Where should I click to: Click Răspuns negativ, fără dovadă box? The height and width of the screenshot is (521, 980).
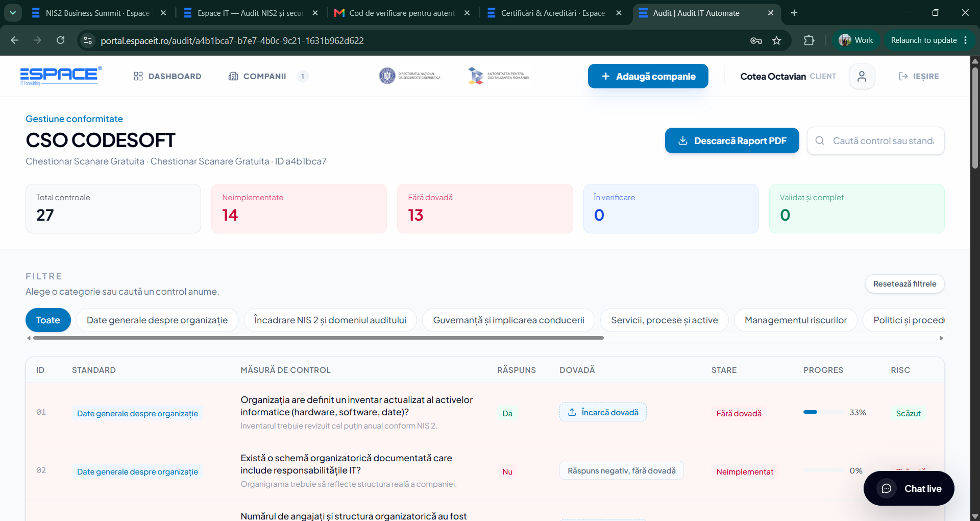coord(622,470)
